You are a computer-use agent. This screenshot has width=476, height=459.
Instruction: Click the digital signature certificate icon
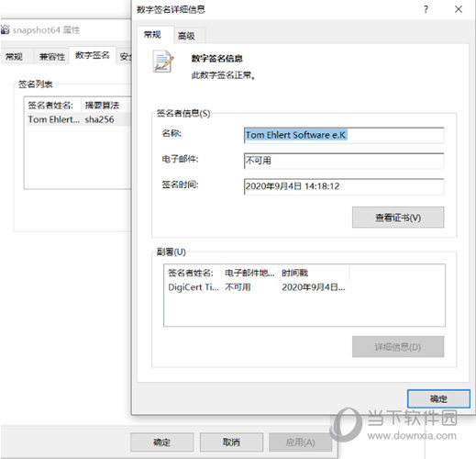click(x=163, y=62)
